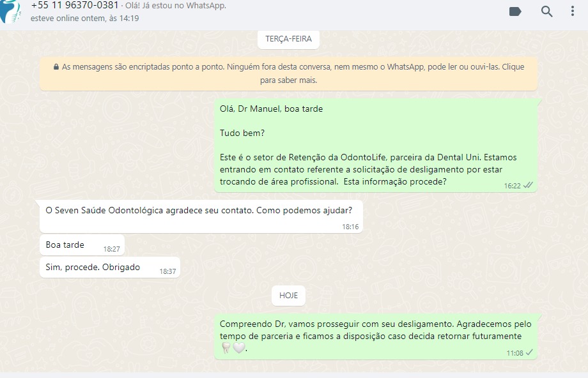Click the encryption notice banner to learn more
588x378 pixels.
click(288, 73)
